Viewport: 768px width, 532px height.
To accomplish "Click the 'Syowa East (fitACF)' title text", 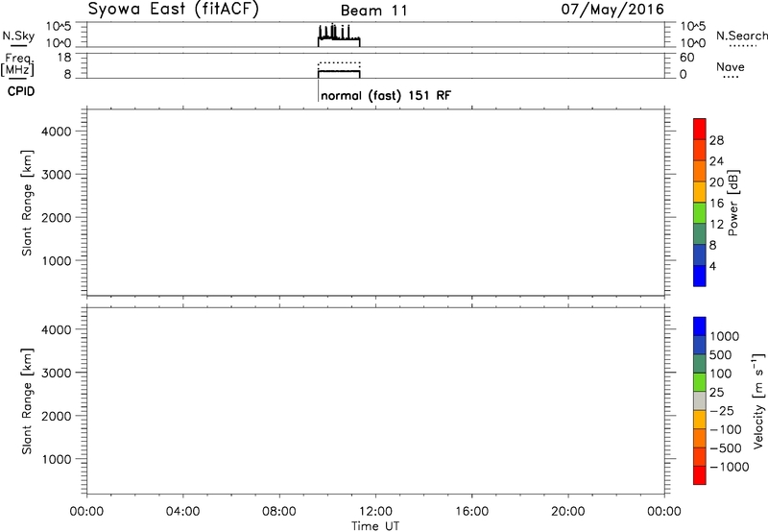I will 173,10.
